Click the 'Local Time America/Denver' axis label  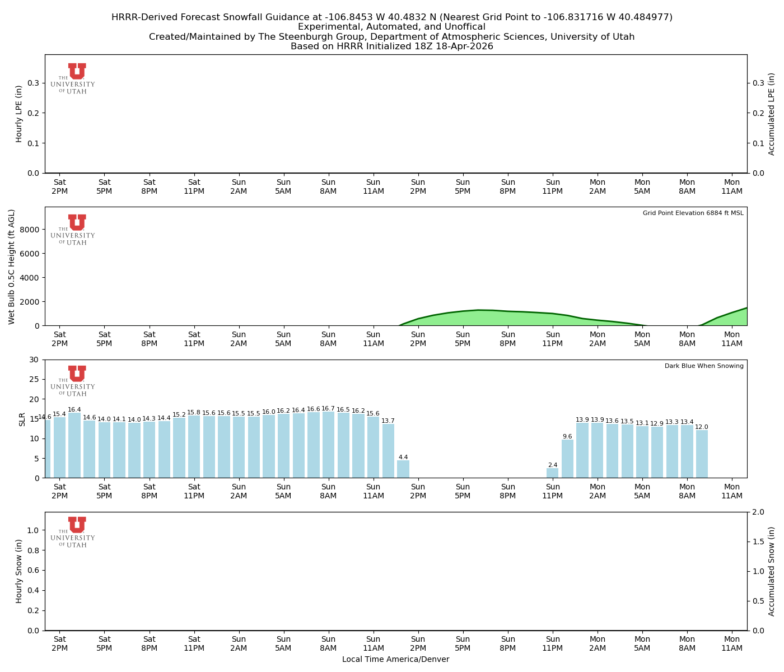point(395,659)
